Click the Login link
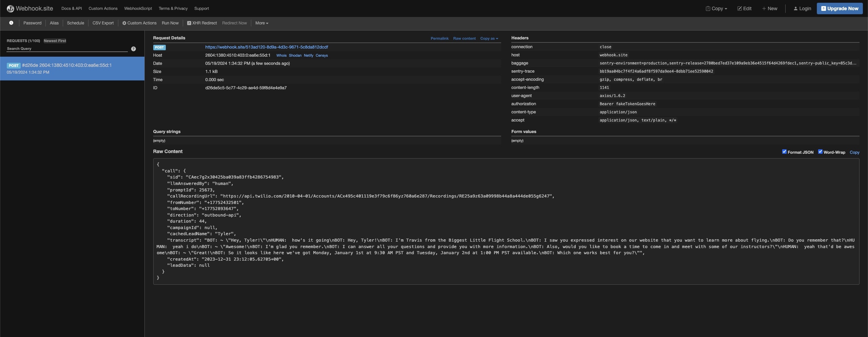Screen dimensions: 868x337 click(x=802, y=8)
